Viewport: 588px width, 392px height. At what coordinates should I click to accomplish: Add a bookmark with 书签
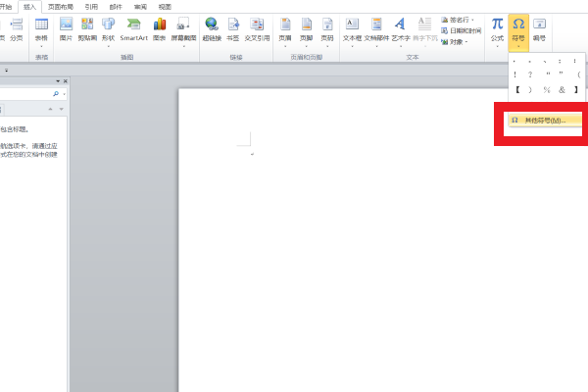232,28
